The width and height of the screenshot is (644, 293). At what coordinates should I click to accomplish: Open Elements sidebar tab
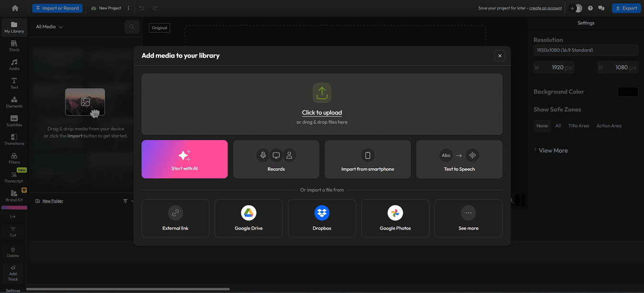[x=14, y=102]
